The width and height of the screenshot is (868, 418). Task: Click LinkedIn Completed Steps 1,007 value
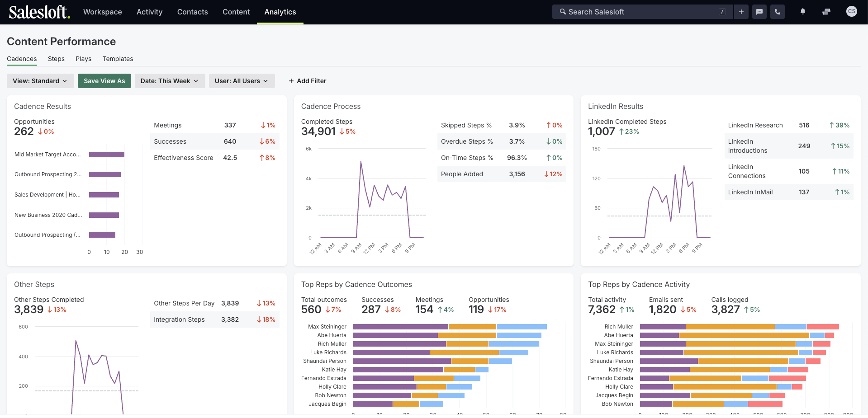(x=601, y=132)
